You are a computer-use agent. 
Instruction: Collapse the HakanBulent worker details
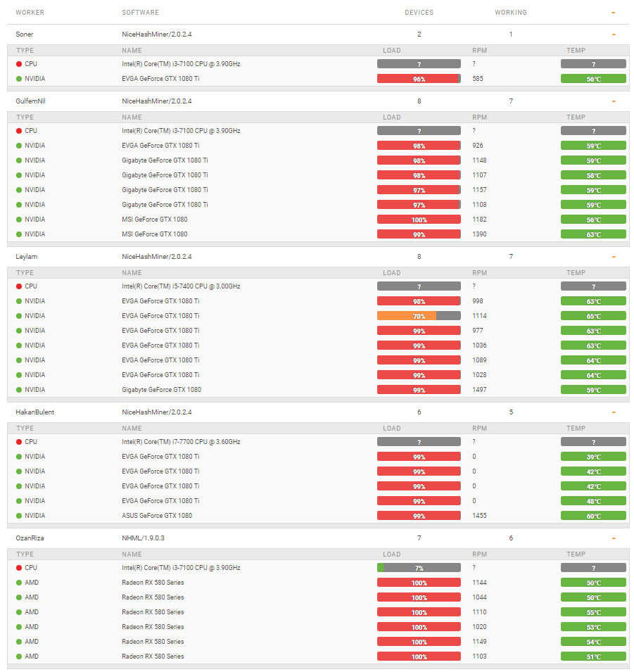(x=614, y=412)
